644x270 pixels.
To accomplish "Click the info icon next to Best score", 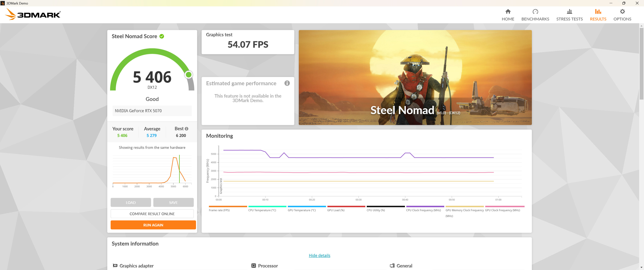I will [x=186, y=129].
